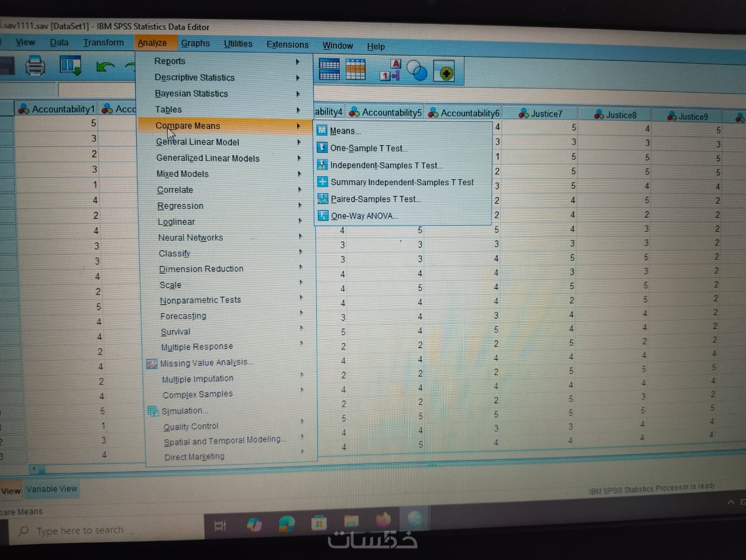Expand the Regression submenu arrow

(300, 205)
